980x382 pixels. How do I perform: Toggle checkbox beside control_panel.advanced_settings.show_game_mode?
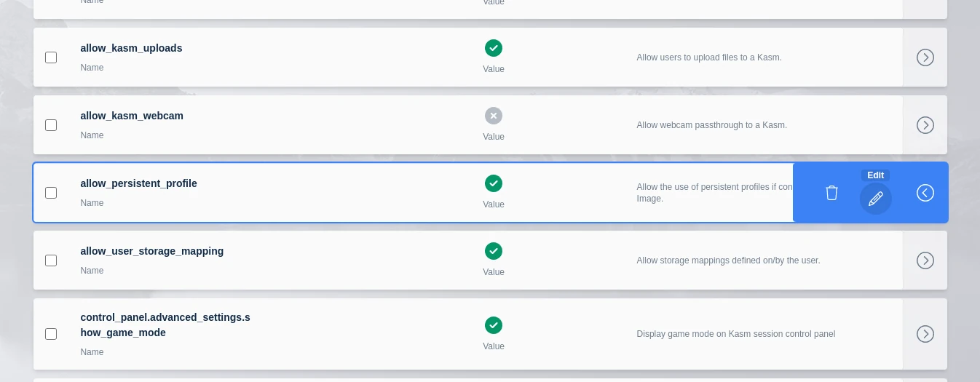pyautogui.click(x=51, y=334)
